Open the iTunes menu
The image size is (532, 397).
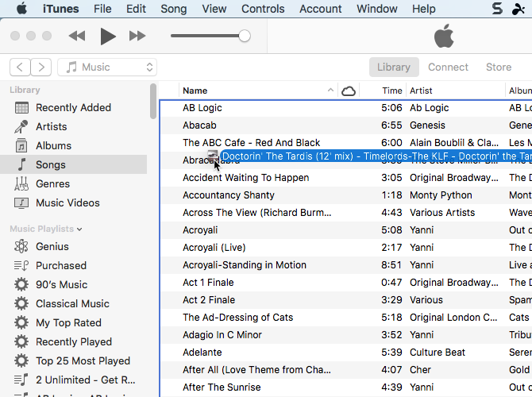pos(60,9)
